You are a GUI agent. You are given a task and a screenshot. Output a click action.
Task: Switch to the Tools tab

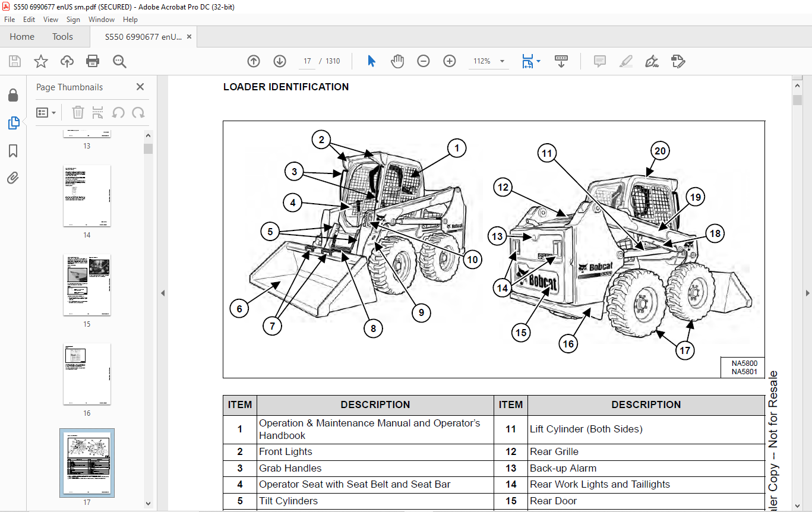click(62, 37)
